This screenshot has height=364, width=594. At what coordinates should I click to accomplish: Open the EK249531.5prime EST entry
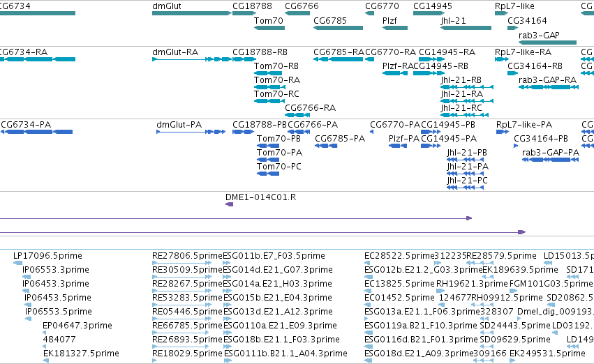[512, 361]
